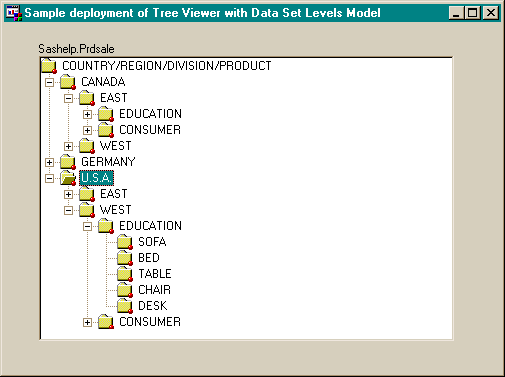Click the folder icon beside WEST under CANADA

tap(87, 146)
